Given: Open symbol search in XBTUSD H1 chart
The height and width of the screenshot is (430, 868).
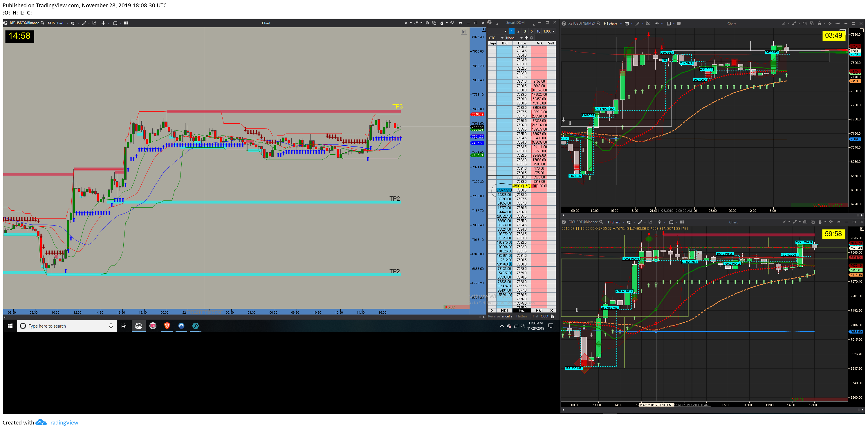Looking at the screenshot, I should [x=598, y=24].
